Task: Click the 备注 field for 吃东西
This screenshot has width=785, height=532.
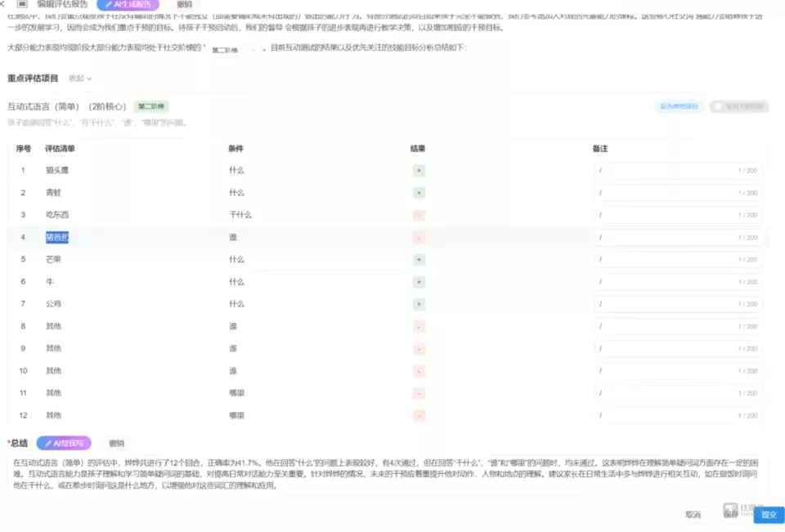Action: click(x=678, y=215)
